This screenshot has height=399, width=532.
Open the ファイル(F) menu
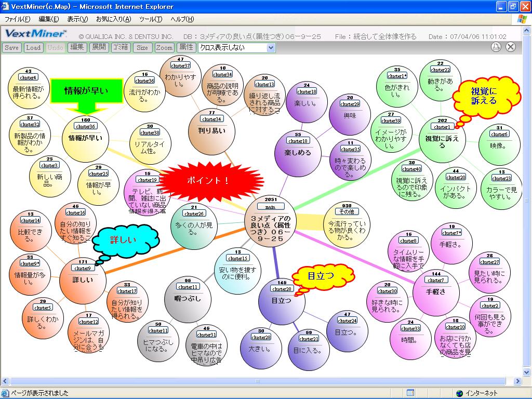tap(17, 19)
